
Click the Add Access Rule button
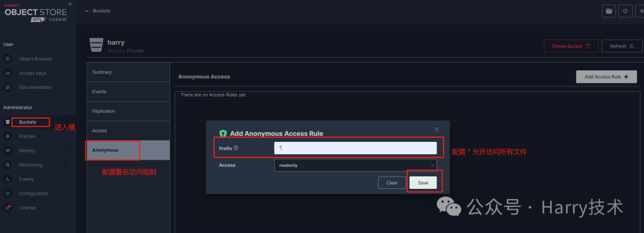click(606, 77)
